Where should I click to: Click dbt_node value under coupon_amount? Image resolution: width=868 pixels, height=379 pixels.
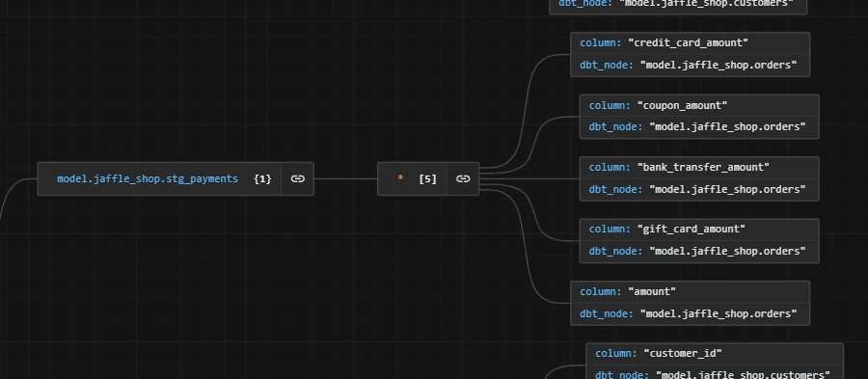tap(727, 126)
